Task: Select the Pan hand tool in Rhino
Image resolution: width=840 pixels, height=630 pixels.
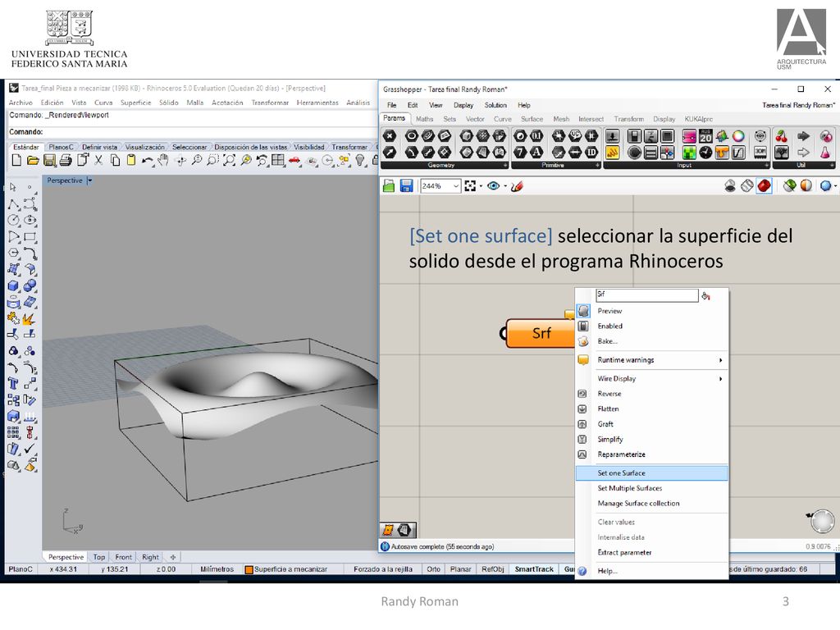Action: pos(163,160)
